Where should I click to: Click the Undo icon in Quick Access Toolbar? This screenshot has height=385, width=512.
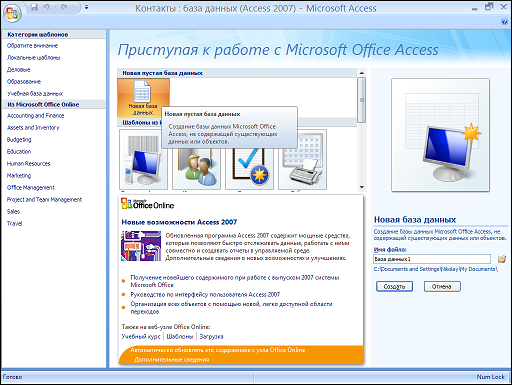(46, 7)
